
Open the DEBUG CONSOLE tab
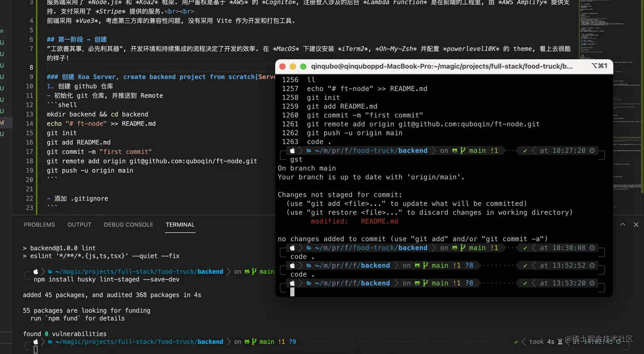pos(128,225)
